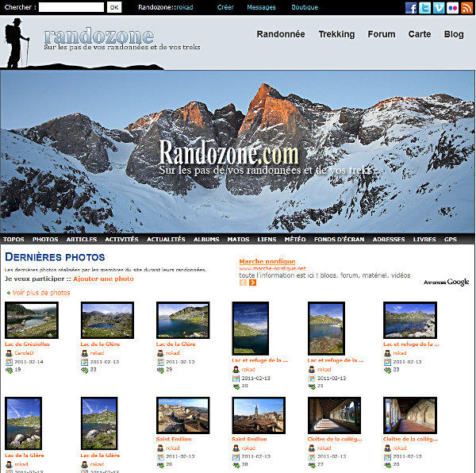Open the Flickr social icon
The height and width of the screenshot is (473, 476).
(x=452, y=8)
